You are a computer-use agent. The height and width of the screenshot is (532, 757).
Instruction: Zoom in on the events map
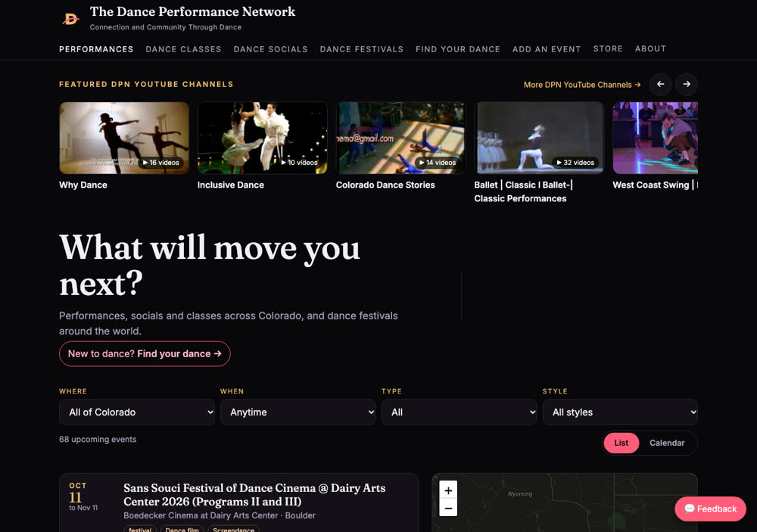tap(448, 490)
